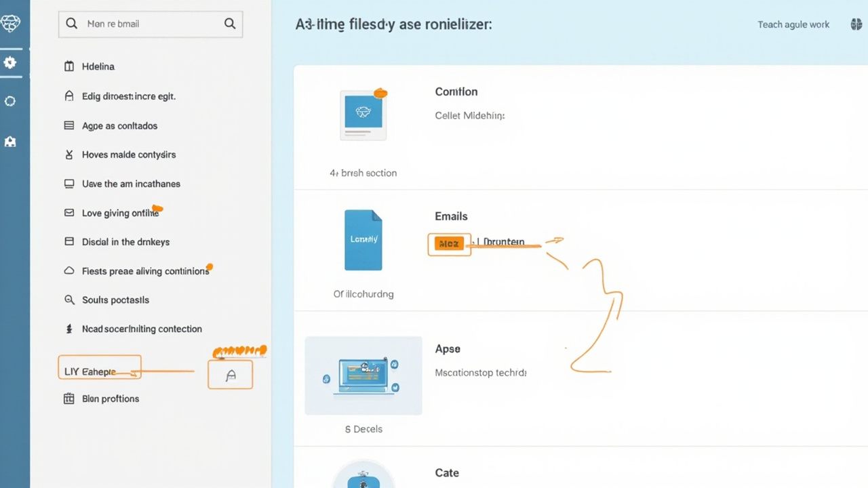Click the house icon in the left rail

[x=10, y=142]
